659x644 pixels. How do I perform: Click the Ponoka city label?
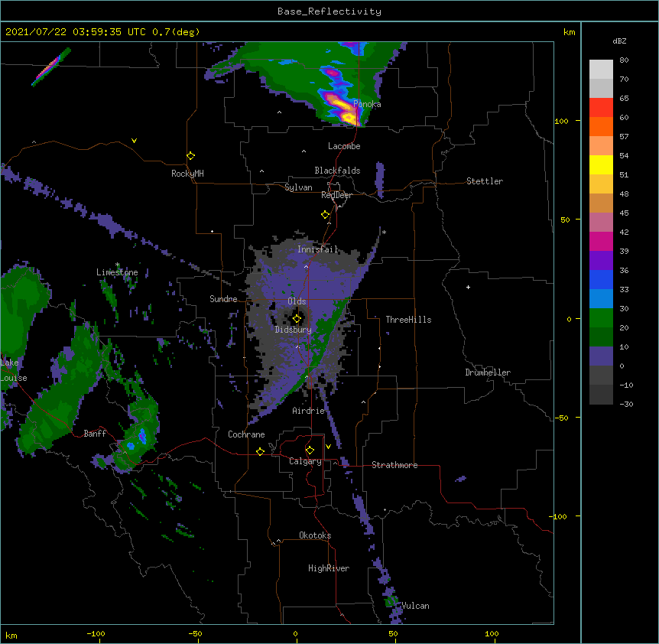(367, 104)
